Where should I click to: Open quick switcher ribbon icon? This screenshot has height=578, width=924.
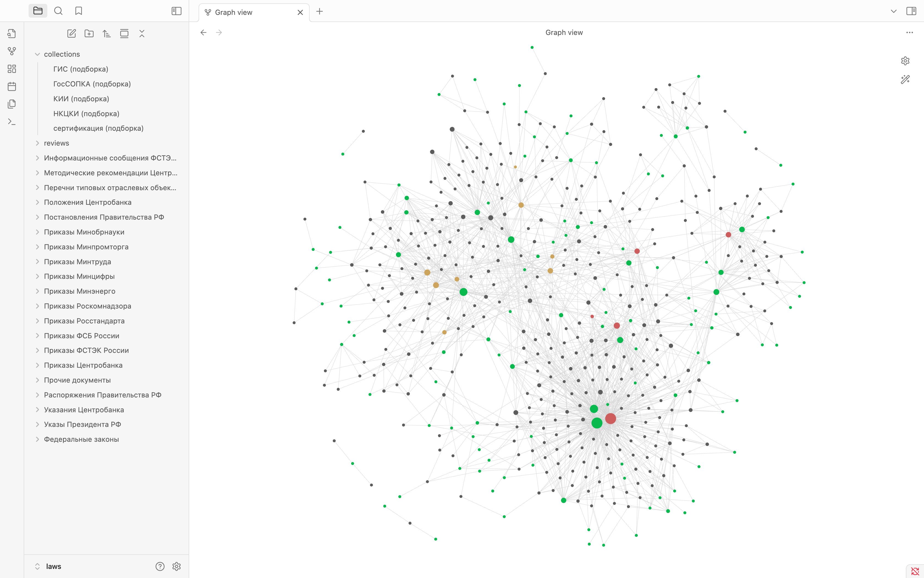[x=12, y=34]
